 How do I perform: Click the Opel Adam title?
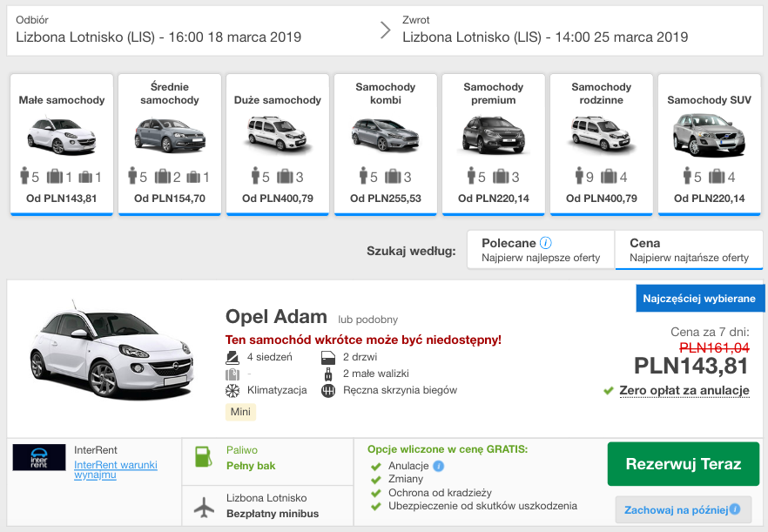pos(276,316)
